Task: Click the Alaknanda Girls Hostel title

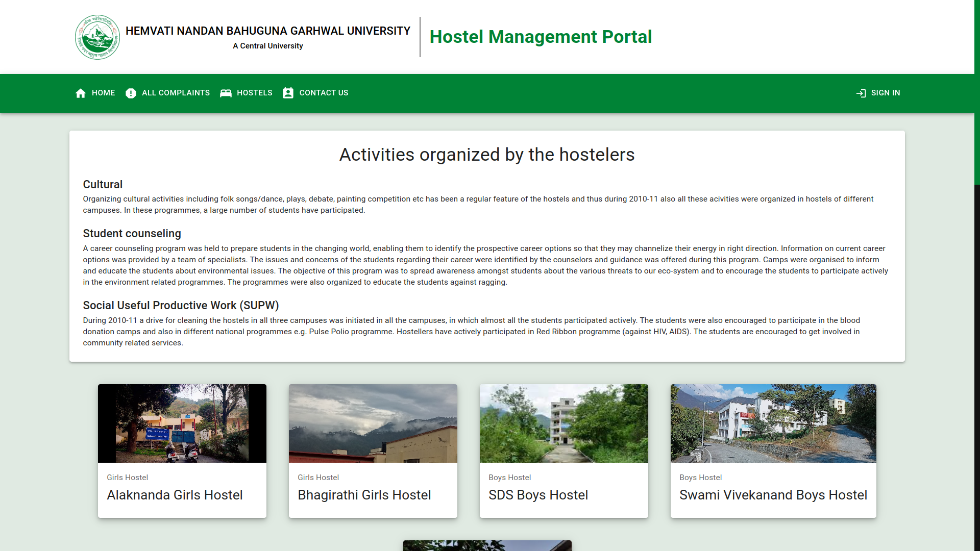Action: pos(175,495)
